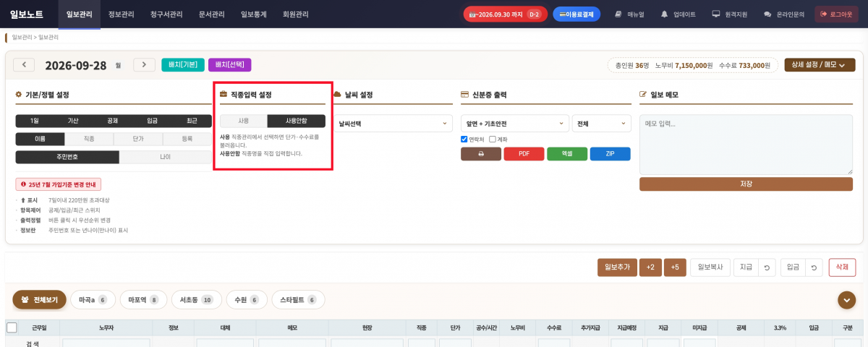868x347 pixels.
Task: Select the 전체보기 site tab
Action: coord(40,299)
